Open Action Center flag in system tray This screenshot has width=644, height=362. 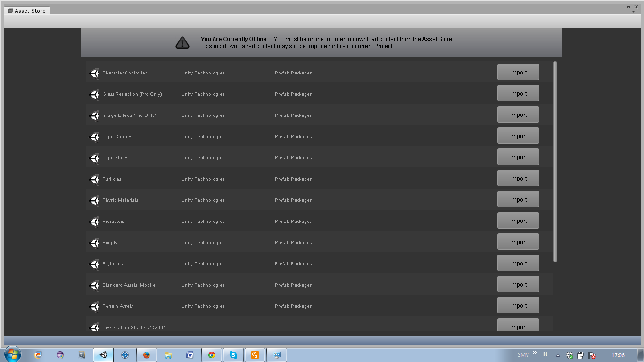(x=592, y=355)
